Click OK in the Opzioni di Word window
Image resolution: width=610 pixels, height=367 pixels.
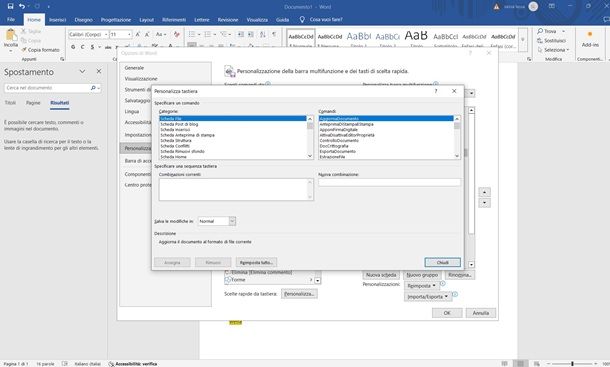[x=447, y=313]
